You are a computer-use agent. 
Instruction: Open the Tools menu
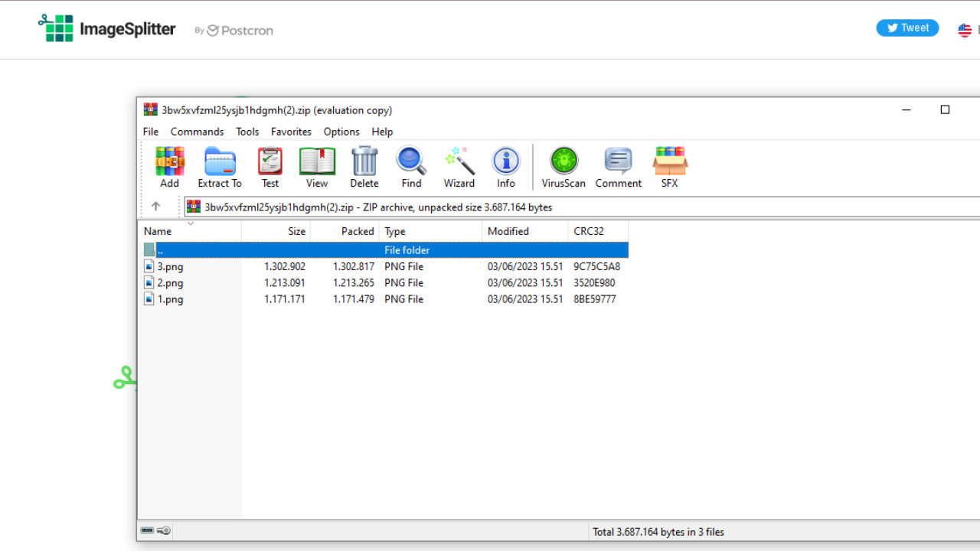247,132
